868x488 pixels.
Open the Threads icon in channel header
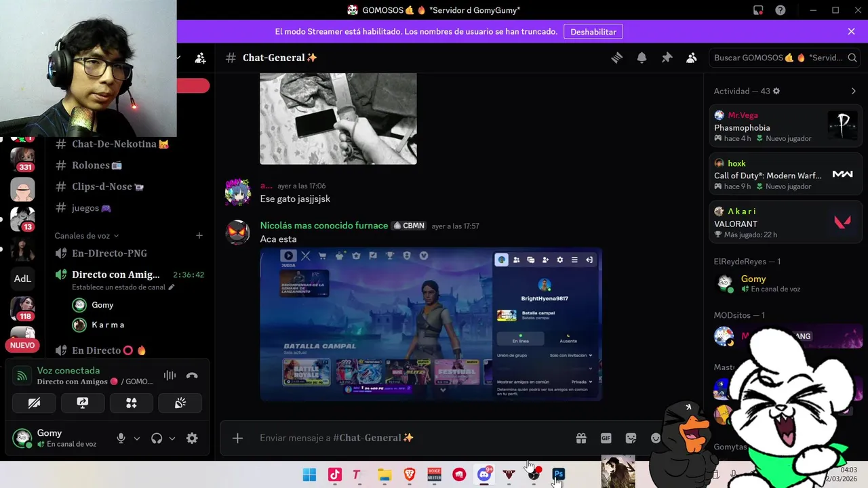click(x=616, y=58)
